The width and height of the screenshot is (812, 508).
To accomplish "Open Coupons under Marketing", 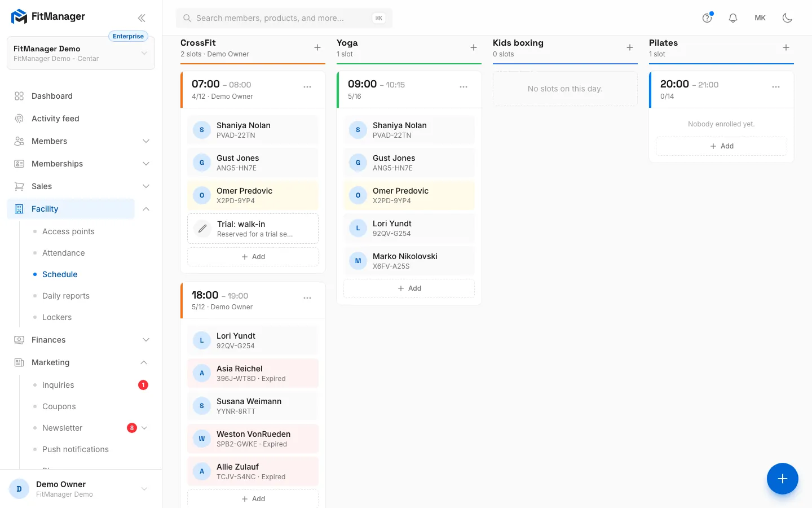I will [x=59, y=406].
